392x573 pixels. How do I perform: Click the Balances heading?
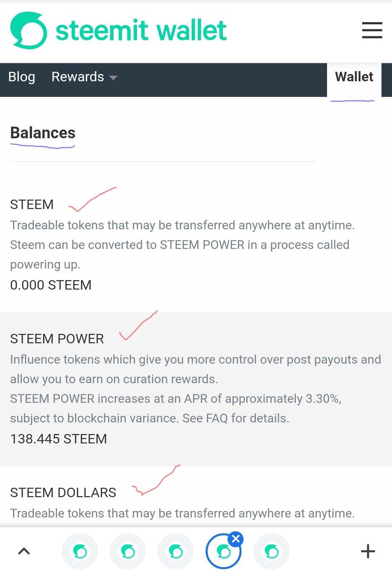coord(43,133)
